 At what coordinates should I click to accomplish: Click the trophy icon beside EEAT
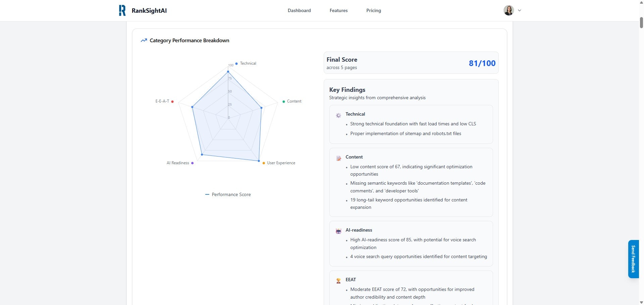click(338, 281)
